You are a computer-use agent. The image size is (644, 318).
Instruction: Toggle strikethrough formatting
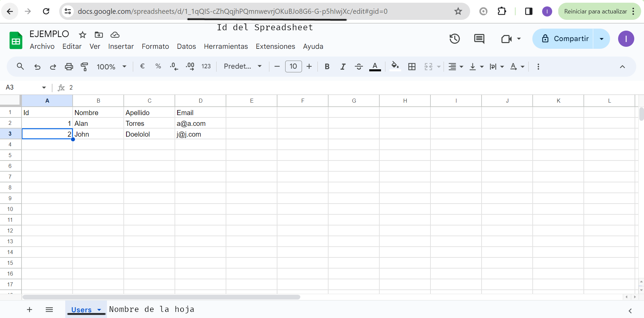tap(359, 67)
